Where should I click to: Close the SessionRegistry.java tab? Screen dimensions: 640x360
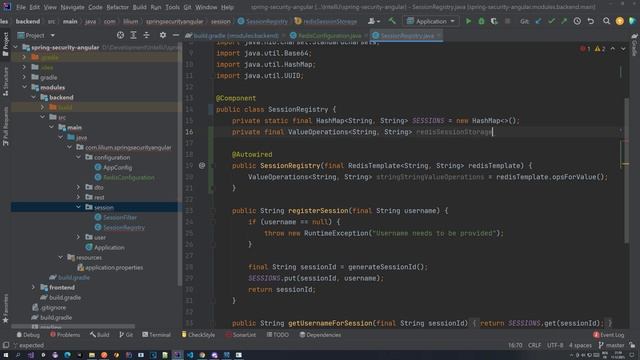point(439,36)
